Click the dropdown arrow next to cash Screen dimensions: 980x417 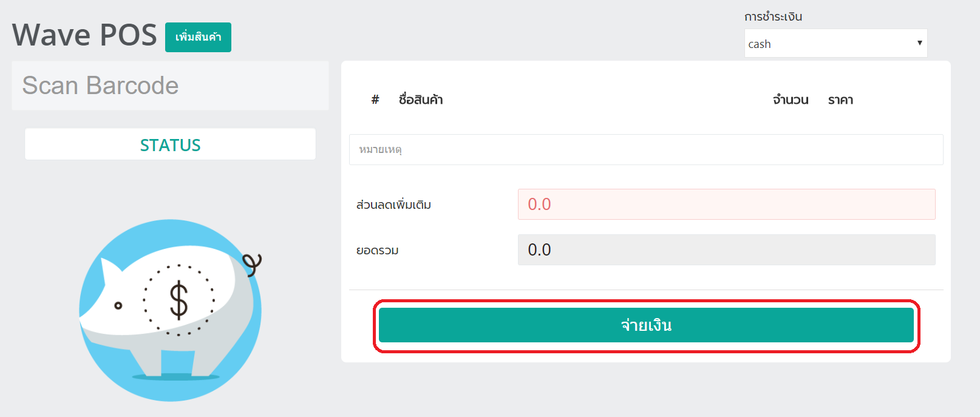[919, 43]
